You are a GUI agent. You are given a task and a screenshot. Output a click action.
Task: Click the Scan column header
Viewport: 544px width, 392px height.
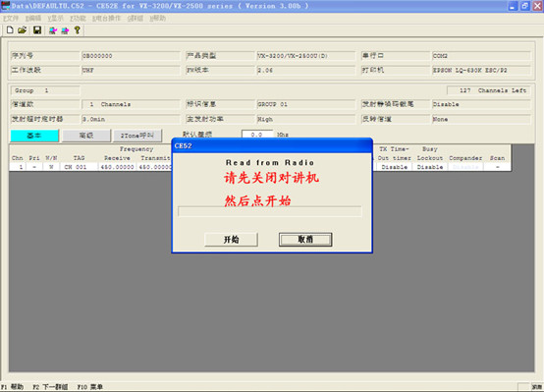tap(497, 158)
